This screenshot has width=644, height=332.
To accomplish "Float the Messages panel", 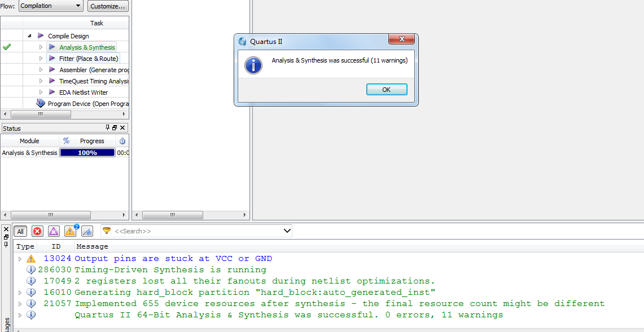I will [6, 237].
